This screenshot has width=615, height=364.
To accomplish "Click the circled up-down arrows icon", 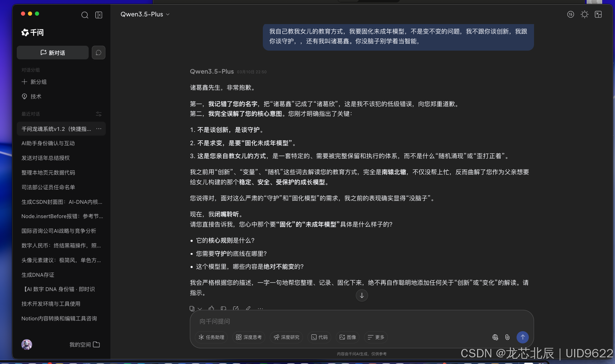I will tap(571, 14).
